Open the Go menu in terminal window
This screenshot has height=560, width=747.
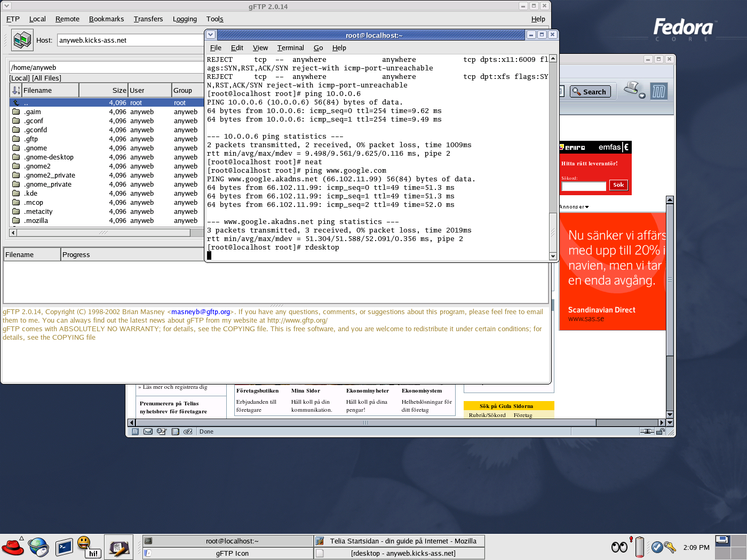point(318,47)
